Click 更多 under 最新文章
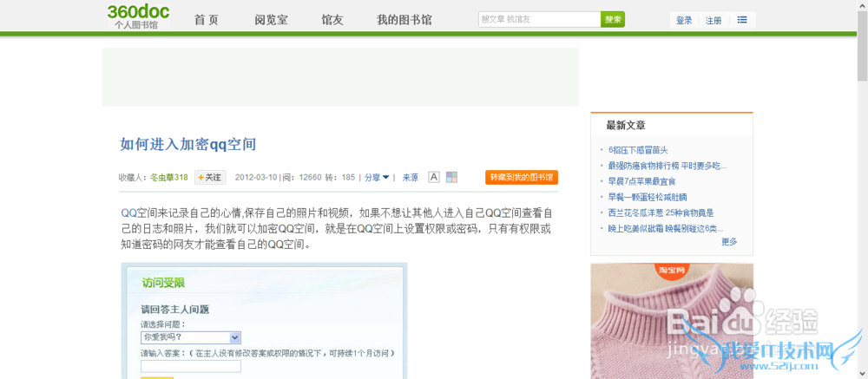 pyautogui.click(x=729, y=241)
